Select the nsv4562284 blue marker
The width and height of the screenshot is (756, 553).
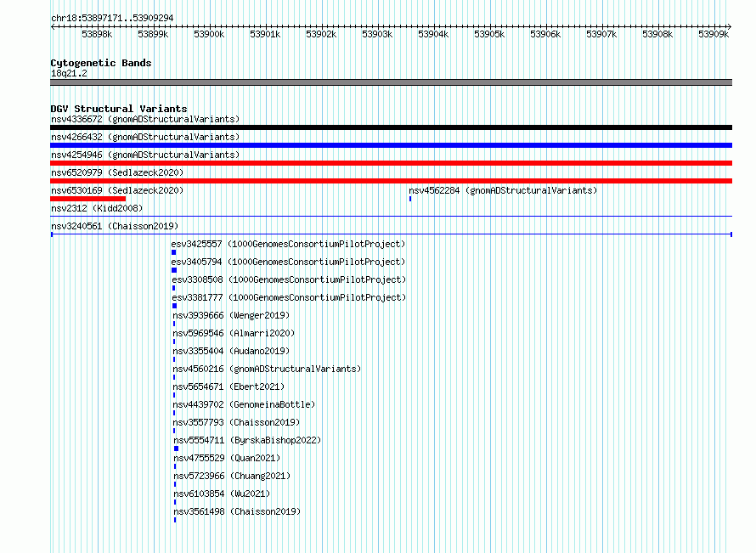click(x=410, y=199)
